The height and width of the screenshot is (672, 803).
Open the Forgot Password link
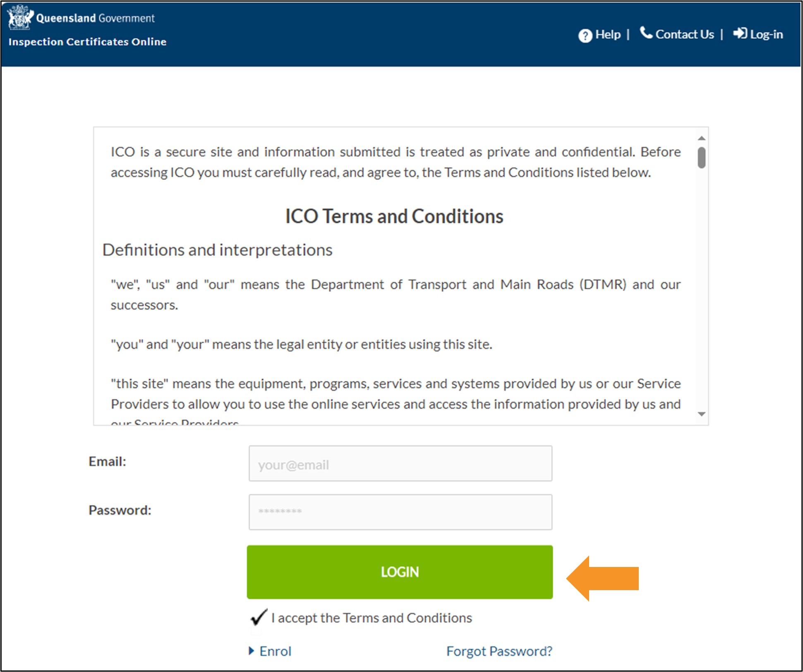tap(499, 651)
